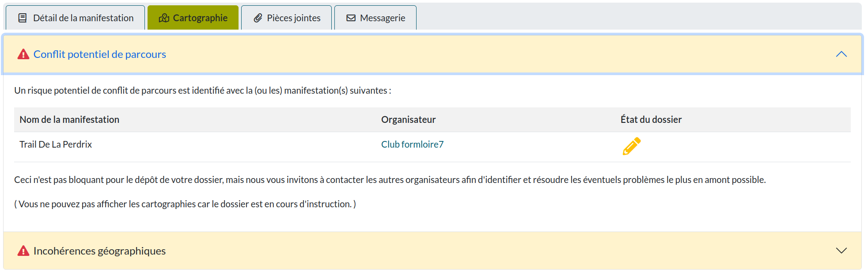Click the yellow pencil dossier status icon
868x274 pixels.
click(x=631, y=146)
